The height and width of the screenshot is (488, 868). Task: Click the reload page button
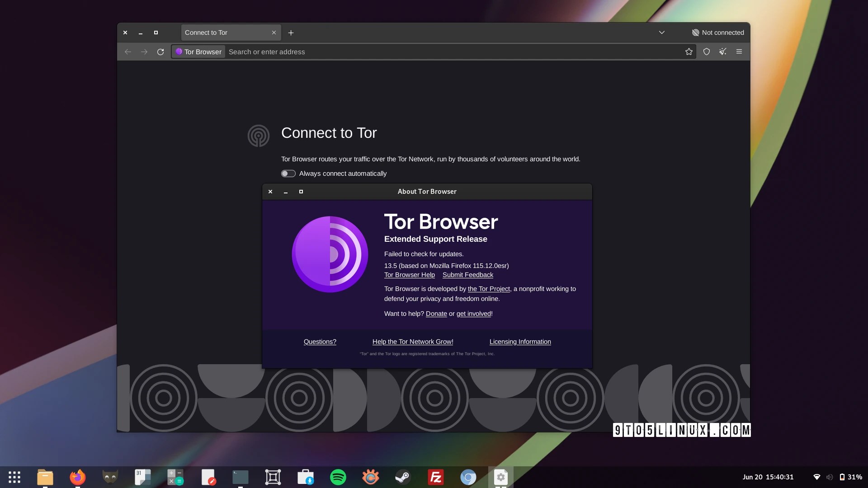160,52
